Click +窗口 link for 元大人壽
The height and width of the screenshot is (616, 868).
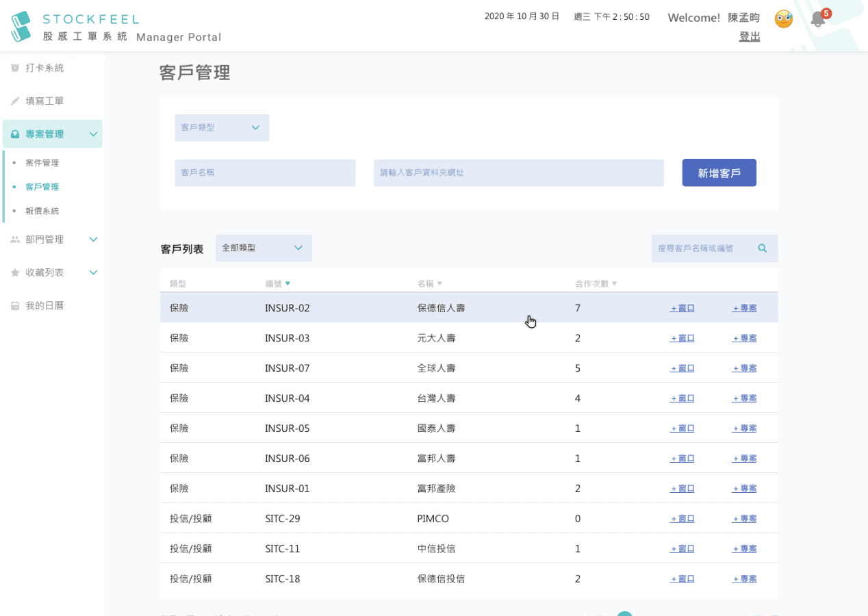pyautogui.click(x=682, y=338)
